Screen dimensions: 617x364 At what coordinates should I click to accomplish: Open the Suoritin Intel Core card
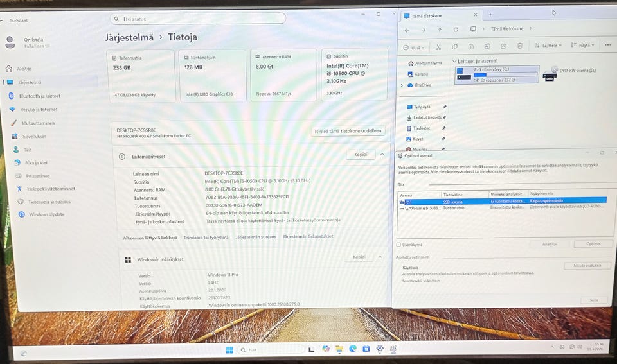355,74
